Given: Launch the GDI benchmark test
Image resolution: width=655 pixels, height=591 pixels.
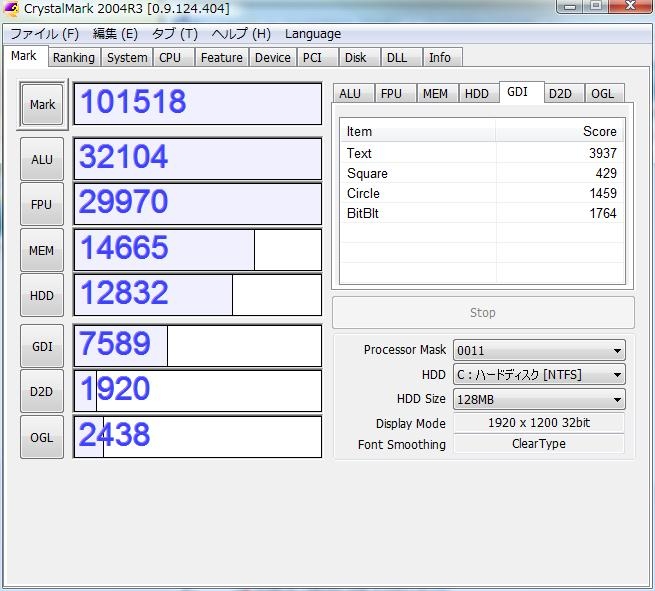Looking at the screenshot, I should (x=42, y=346).
